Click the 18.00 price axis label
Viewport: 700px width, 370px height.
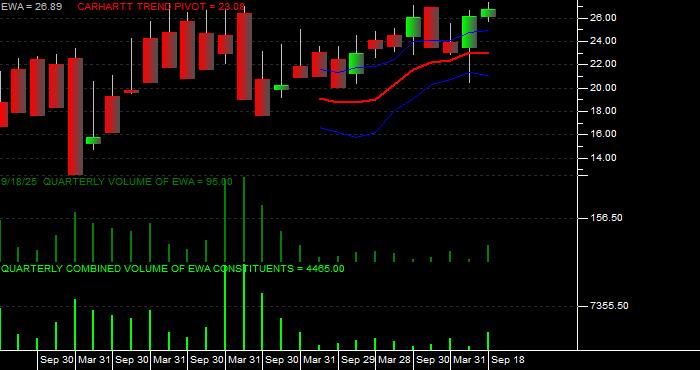point(603,111)
